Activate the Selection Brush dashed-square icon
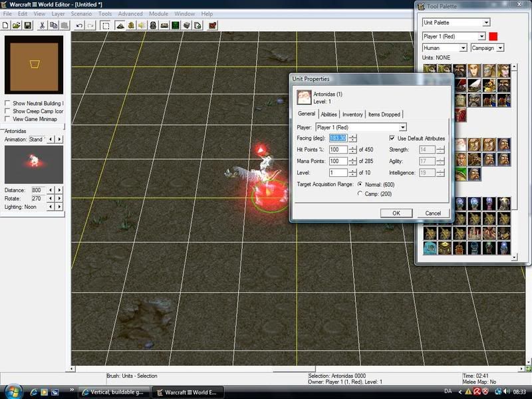This screenshot has height=399, width=532. [x=106, y=25]
